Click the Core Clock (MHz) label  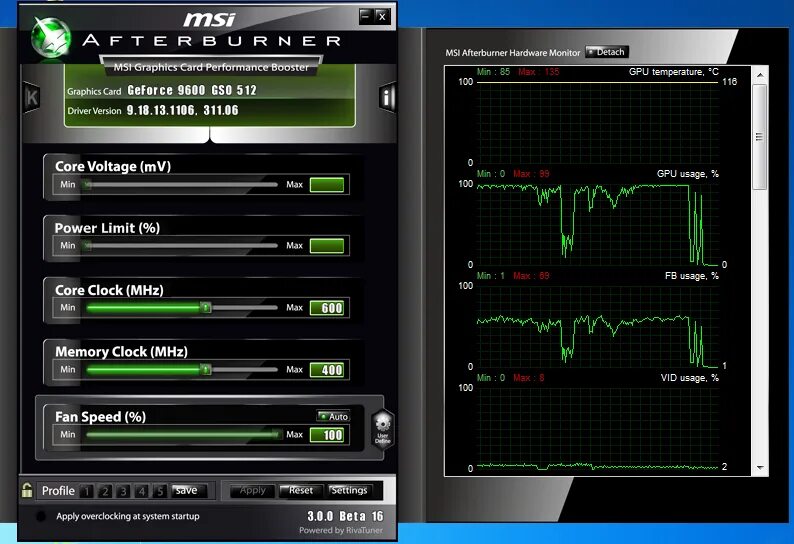coord(109,290)
